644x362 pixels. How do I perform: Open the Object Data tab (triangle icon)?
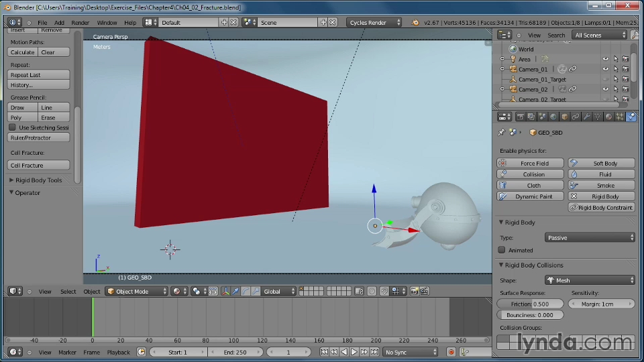pyautogui.click(x=598, y=117)
